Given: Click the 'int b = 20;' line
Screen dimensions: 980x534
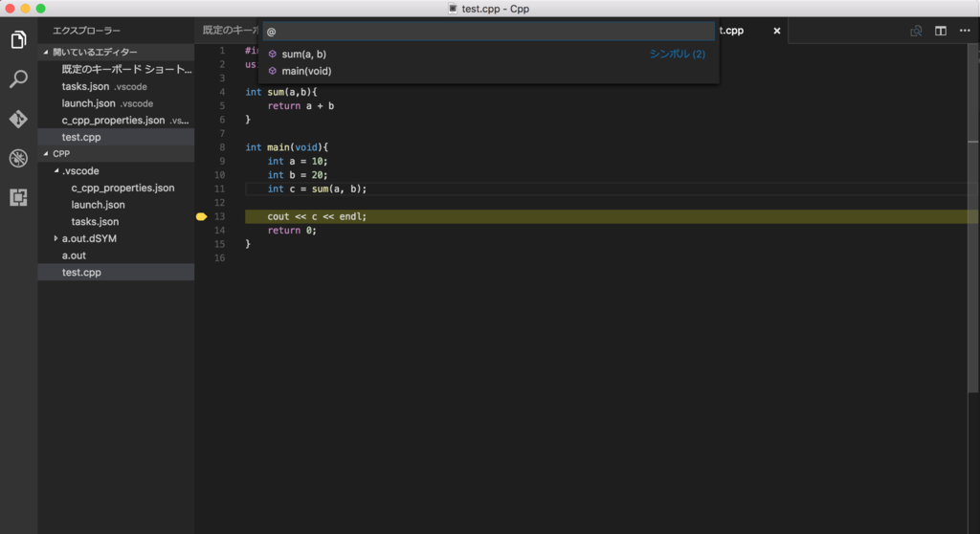Looking at the screenshot, I should (x=298, y=175).
